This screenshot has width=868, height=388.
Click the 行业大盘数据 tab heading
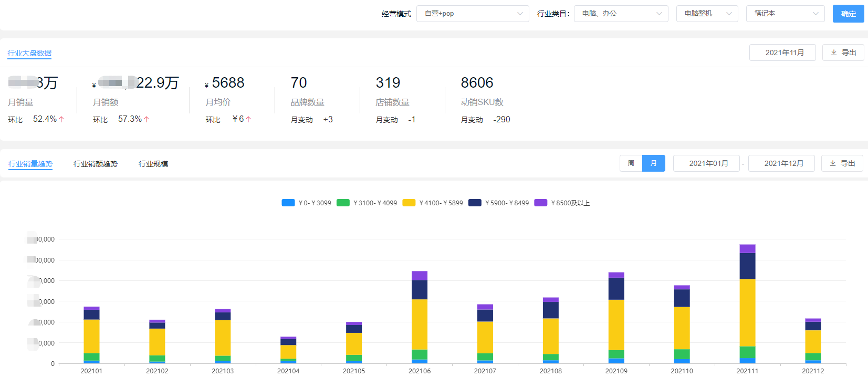click(29, 53)
